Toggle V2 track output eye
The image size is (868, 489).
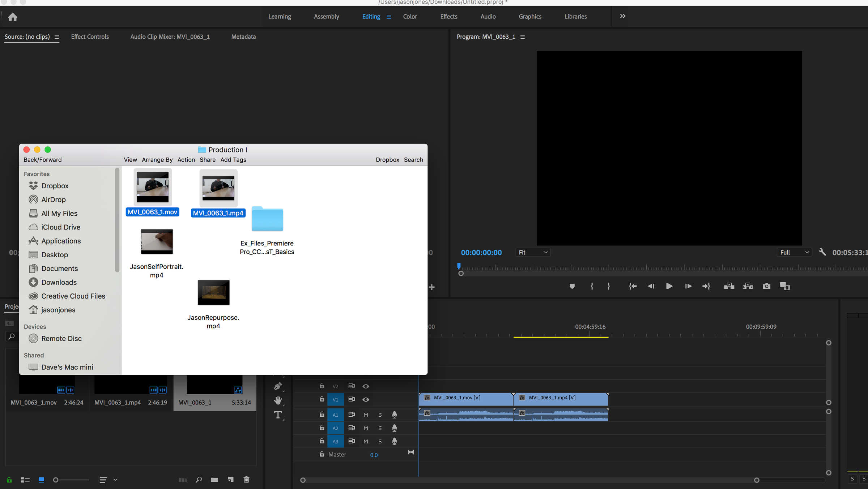coord(366,386)
